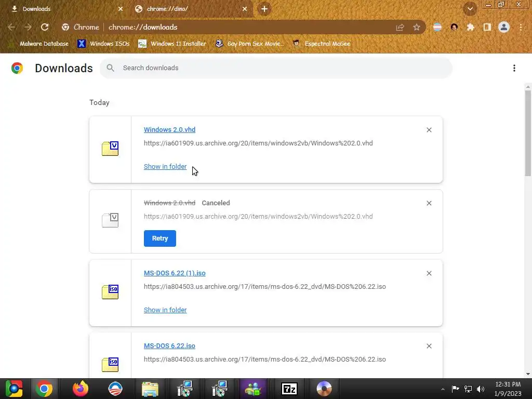Click the striped flag extension icon
This screenshot has width=532, height=399.
(x=437, y=27)
